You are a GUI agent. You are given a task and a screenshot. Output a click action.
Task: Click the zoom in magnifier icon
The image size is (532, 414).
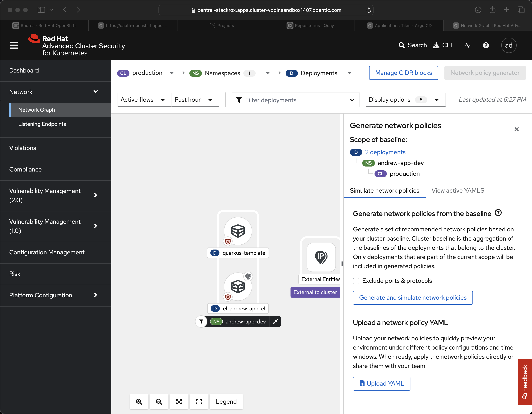coord(139,402)
